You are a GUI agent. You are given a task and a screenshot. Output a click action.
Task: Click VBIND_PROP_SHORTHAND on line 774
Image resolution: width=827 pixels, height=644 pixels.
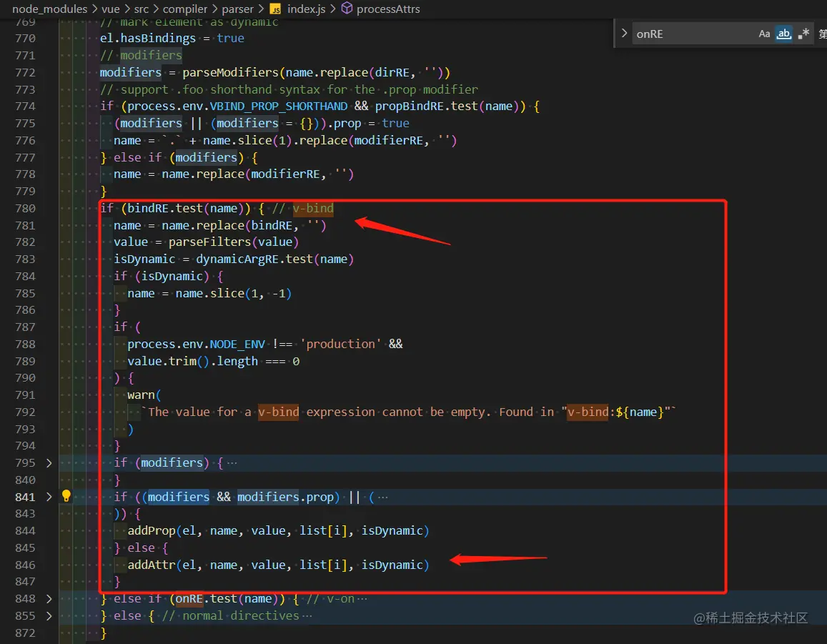[x=279, y=106]
